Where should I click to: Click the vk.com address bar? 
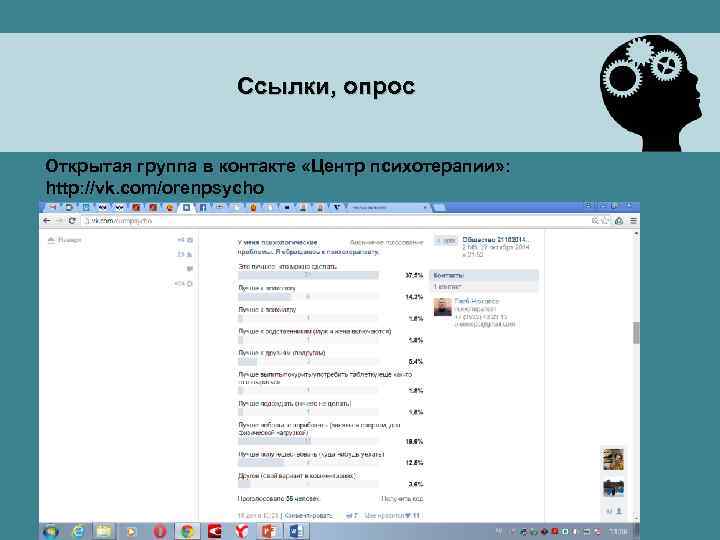click(335, 221)
